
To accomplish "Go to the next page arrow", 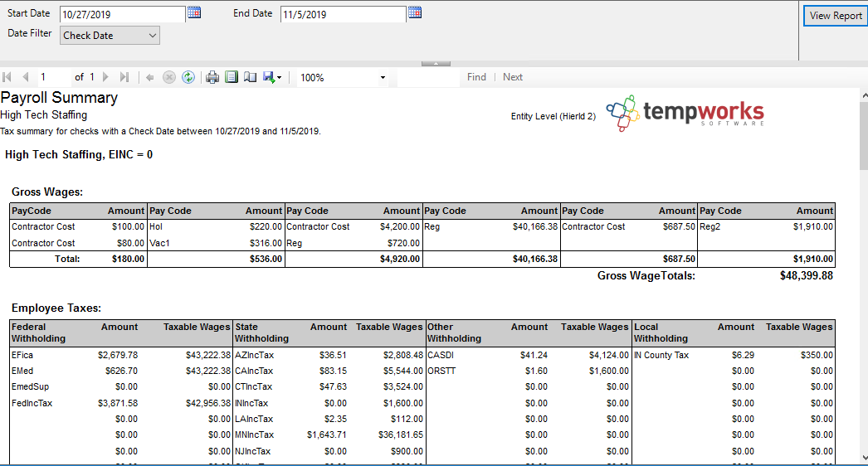I will coord(105,77).
